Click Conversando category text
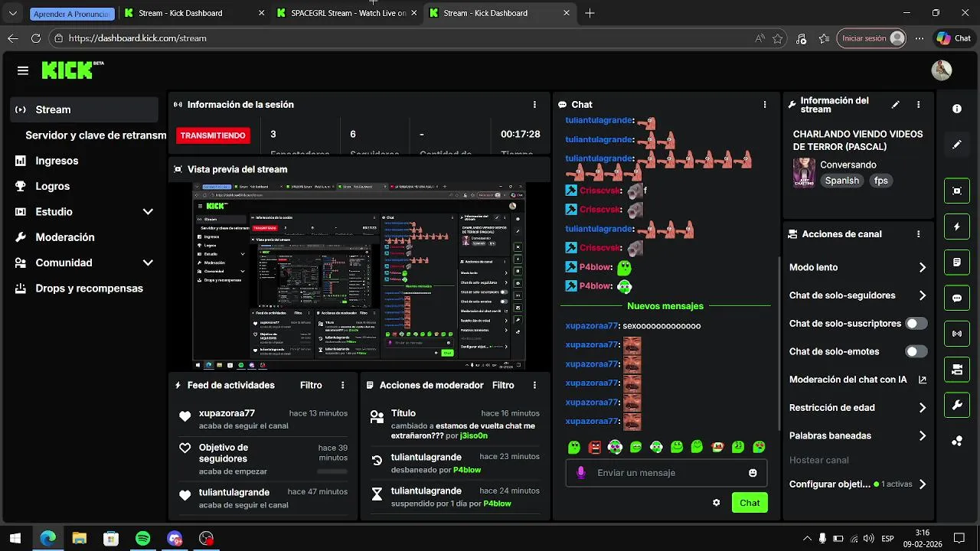 848,165
